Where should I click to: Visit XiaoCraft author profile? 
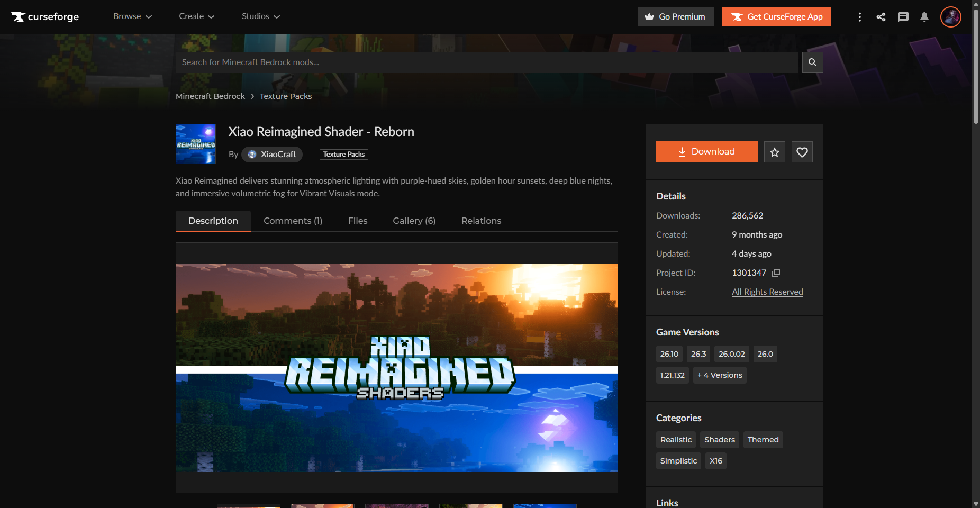[272, 155]
